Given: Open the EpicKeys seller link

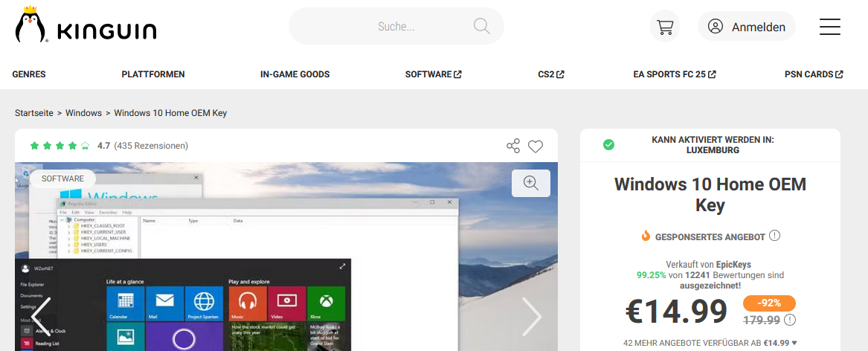Looking at the screenshot, I should pyautogui.click(x=733, y=265).
